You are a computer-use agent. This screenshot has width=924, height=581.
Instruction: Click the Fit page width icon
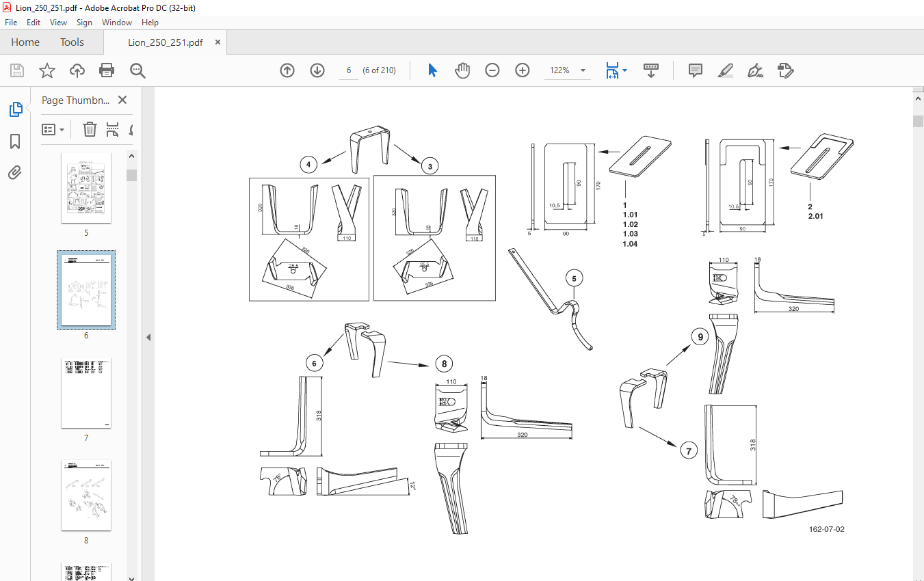pyautogui.click(x=612, y=70)
